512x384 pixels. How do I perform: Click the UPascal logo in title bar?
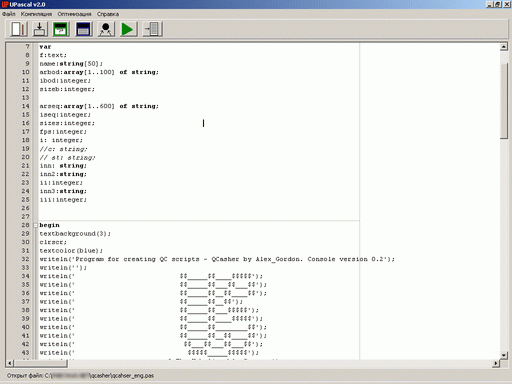click(5, 4)
